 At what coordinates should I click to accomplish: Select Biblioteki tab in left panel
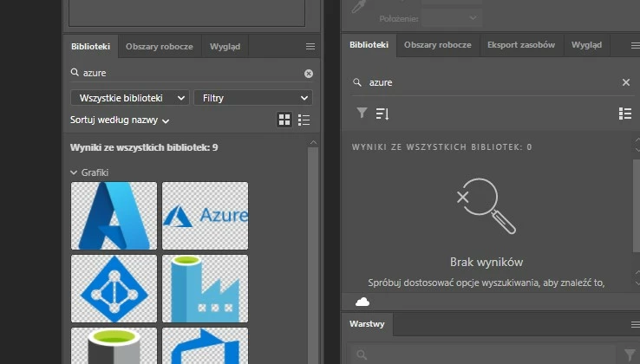[x=90, y=47]
